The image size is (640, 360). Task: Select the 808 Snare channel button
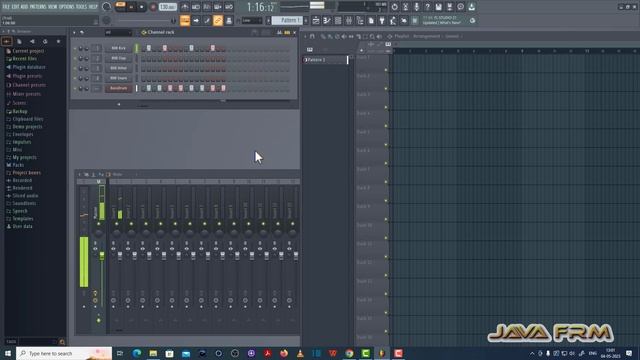[x=118, y=78]
